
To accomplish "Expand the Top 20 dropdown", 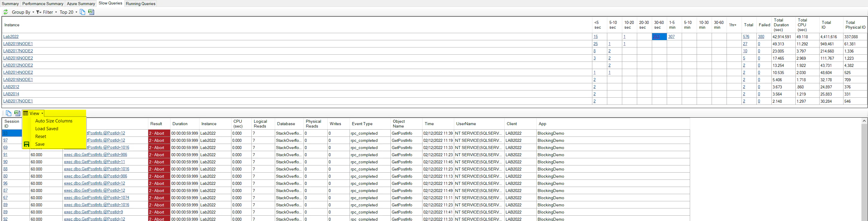I will [x=68, y=12].
